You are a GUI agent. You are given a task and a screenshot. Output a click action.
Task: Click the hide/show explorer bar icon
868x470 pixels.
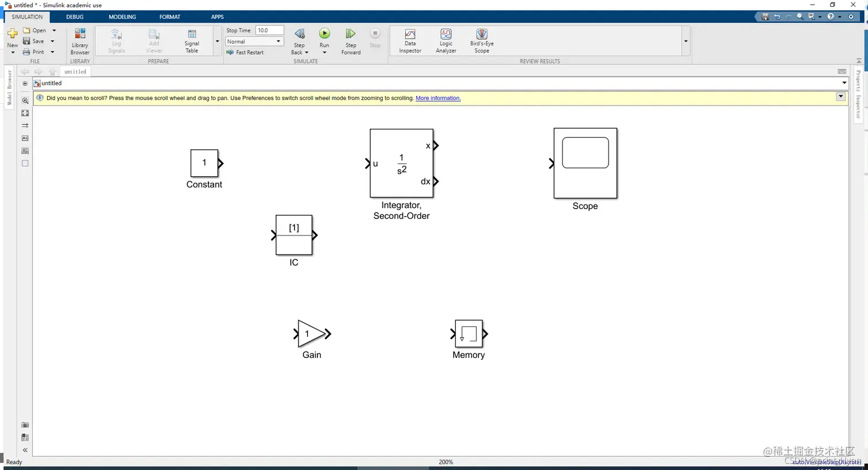tap(25, 83)
